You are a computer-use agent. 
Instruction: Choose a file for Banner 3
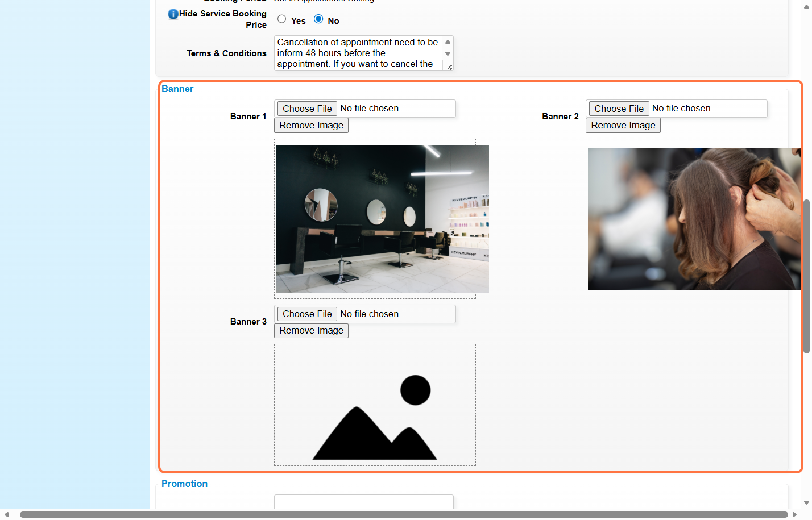click(307, 314)
